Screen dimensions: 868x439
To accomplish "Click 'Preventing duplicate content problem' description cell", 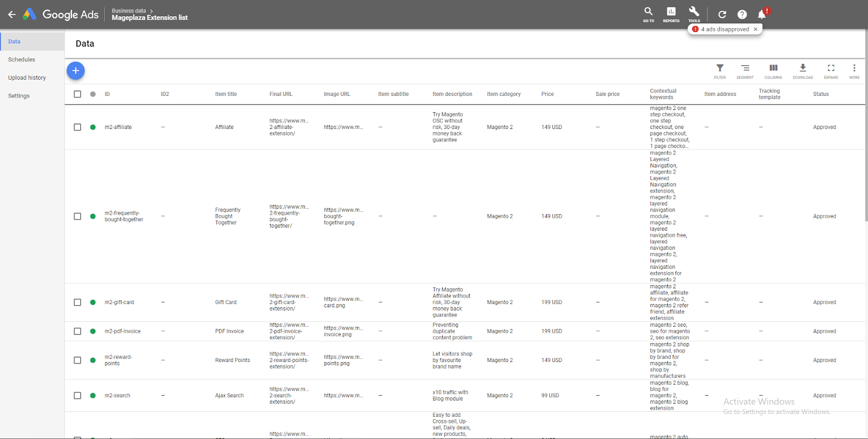I will [x=452, y=331].
